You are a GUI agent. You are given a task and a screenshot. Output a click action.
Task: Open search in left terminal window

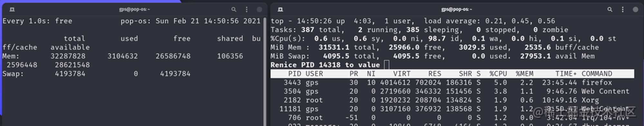tap(234, 10)
